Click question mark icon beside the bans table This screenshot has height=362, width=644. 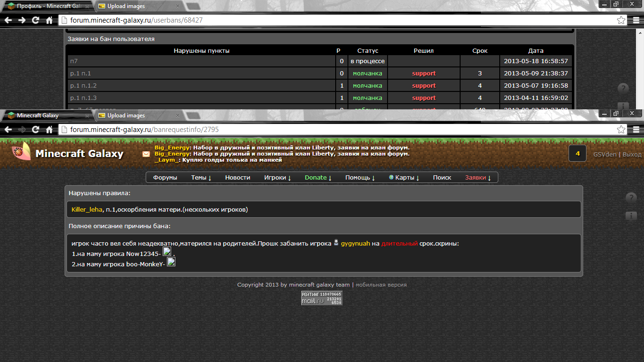(x=623, y=89)
